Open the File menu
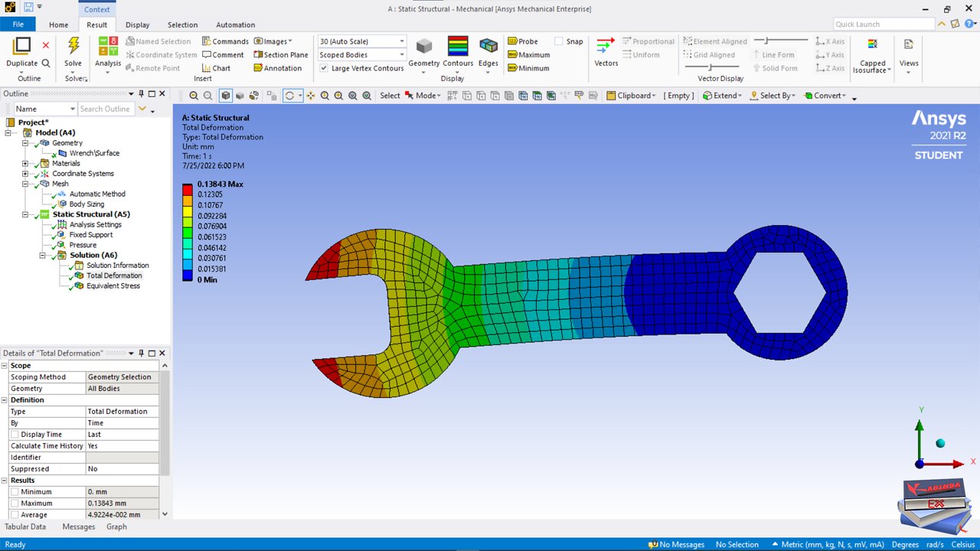This screenshot has width=980, height=551. point(18,24)
